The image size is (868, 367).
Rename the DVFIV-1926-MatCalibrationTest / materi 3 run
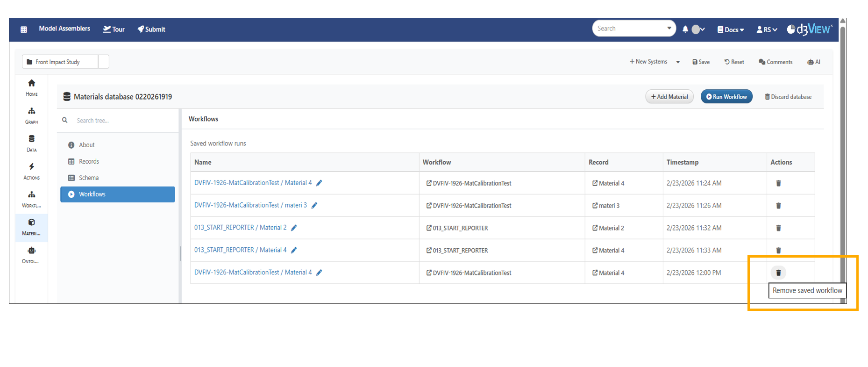[x=314, y=206]
